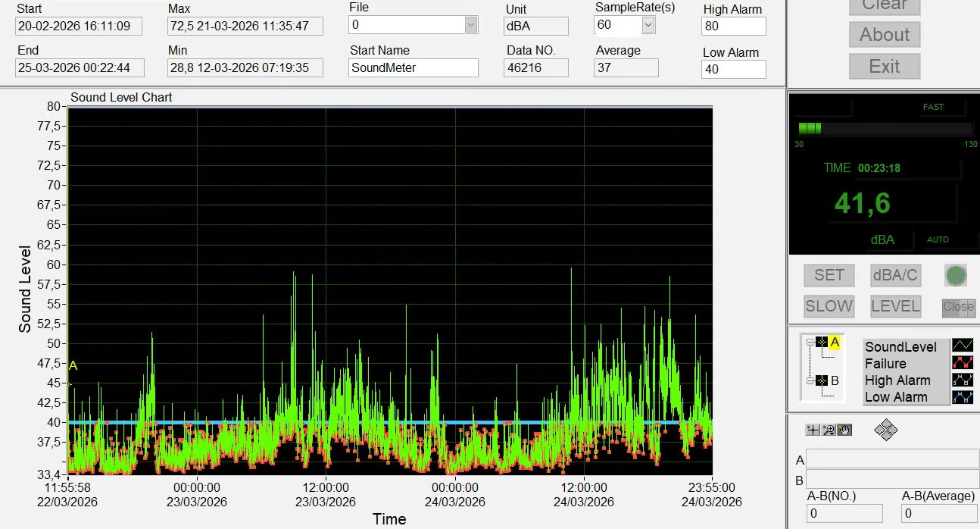Select the crosshair cursor tool
The image size is (980, 529).
pyautogui.click(x=813, y=430)
